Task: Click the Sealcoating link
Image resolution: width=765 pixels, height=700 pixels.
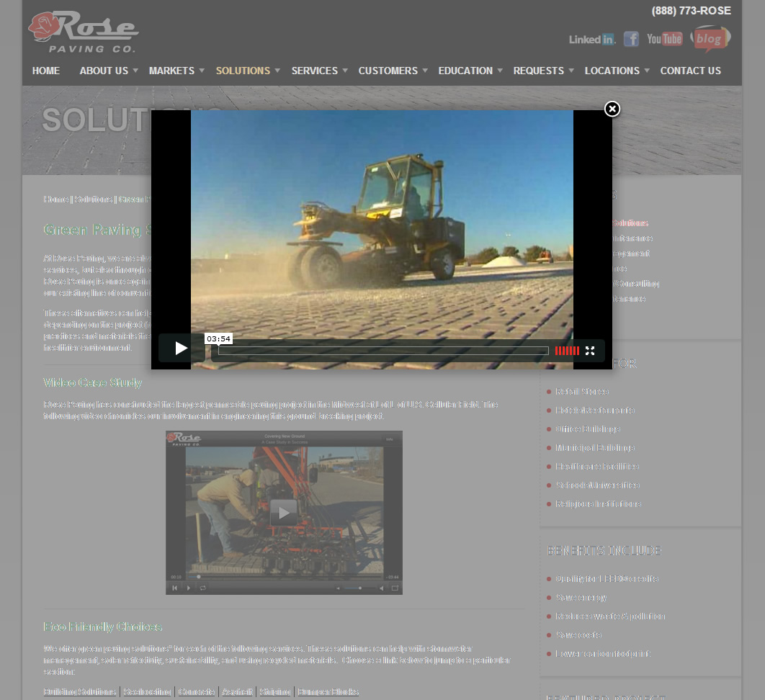Action: pyautogui.click(x=147, y=691)
